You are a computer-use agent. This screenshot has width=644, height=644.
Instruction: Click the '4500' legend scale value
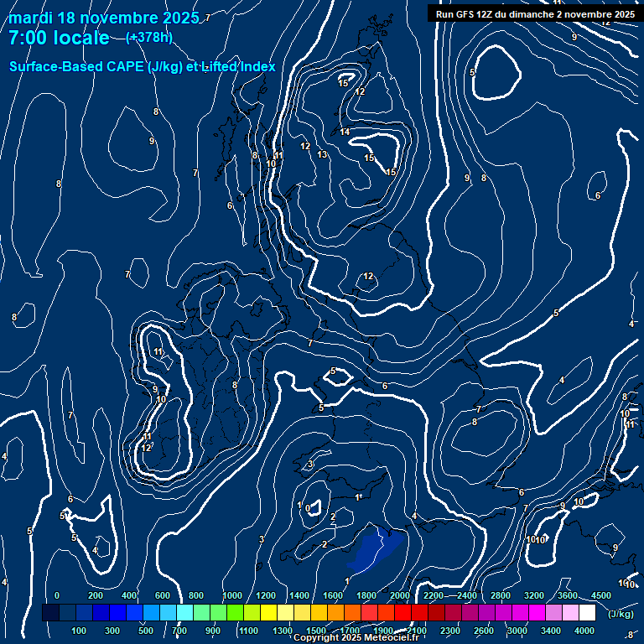(601, 595)
